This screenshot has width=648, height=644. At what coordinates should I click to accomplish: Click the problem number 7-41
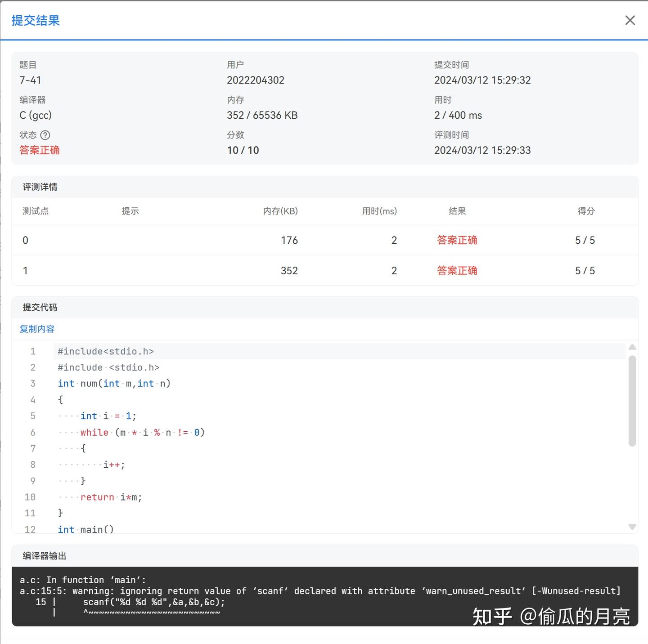[x=30, y=80]
